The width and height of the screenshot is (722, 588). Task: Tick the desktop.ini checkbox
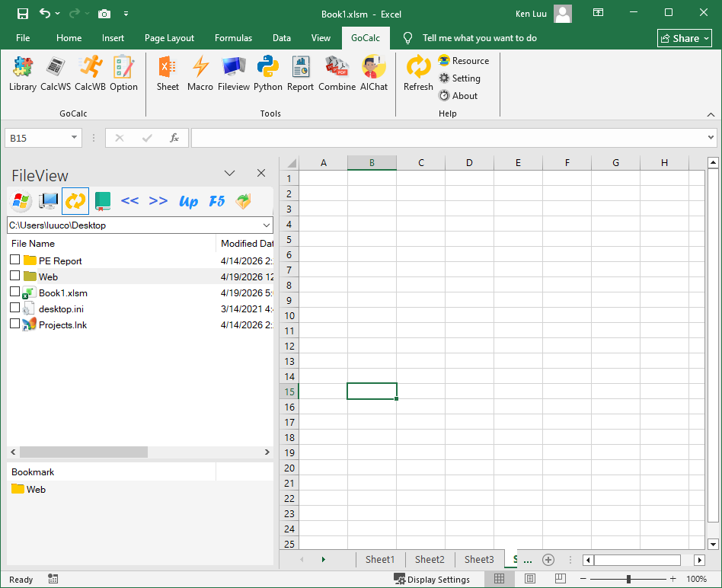point(14,308)
